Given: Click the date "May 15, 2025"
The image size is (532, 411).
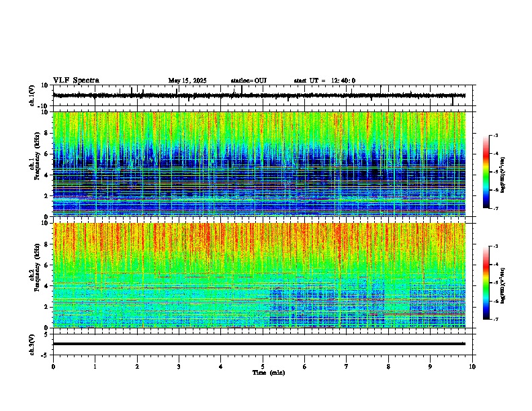Looking at the screenshot, I should (x=187, y=81).
